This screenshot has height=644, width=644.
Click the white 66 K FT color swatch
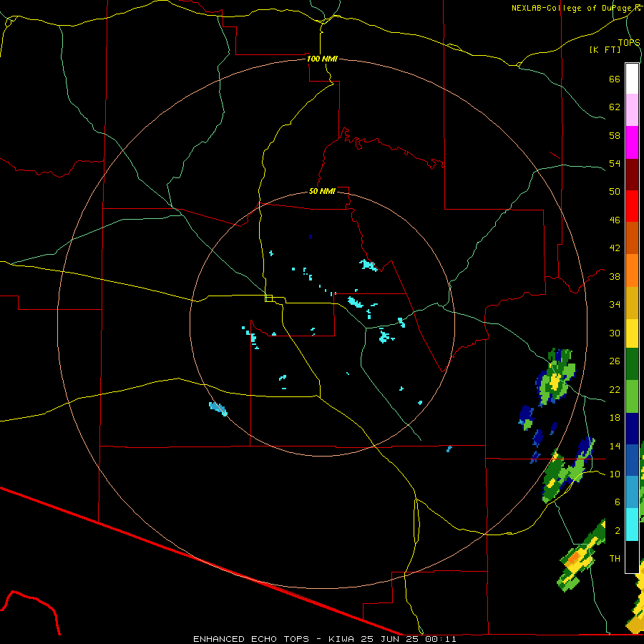[x=632, y=79]
